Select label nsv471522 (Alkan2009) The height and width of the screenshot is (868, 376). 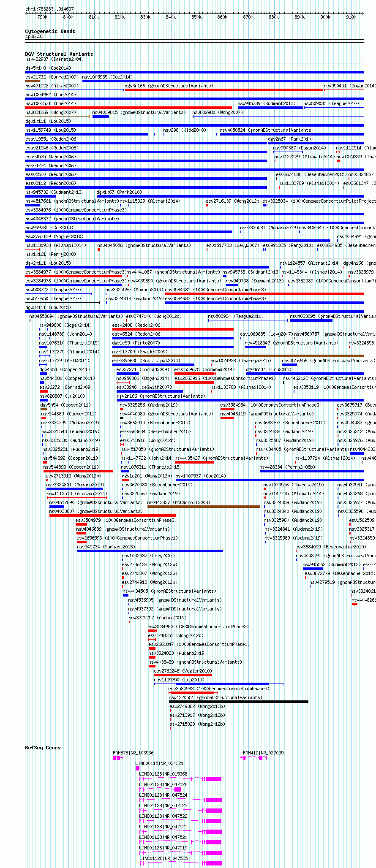click(52, 86)
